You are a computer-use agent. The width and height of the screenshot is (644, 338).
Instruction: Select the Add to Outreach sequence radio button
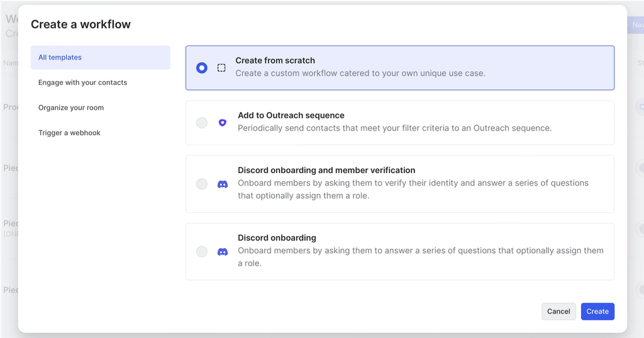click(x=201, y=123)
